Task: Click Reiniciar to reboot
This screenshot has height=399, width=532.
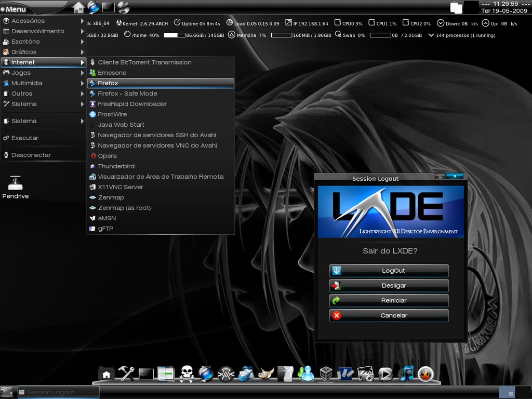Action: tap(389, 301)
